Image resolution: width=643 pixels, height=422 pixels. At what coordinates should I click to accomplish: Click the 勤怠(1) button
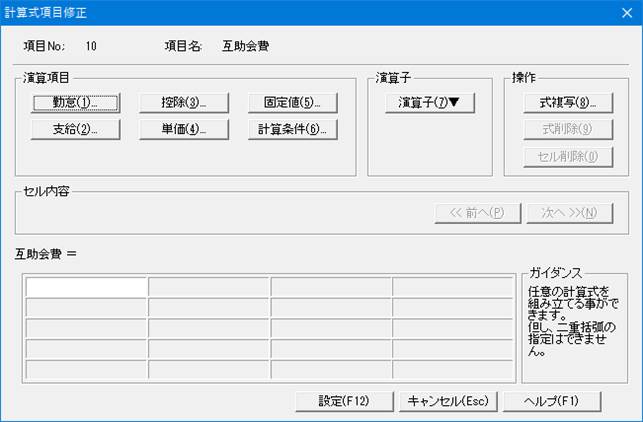(x=75, y=103)
